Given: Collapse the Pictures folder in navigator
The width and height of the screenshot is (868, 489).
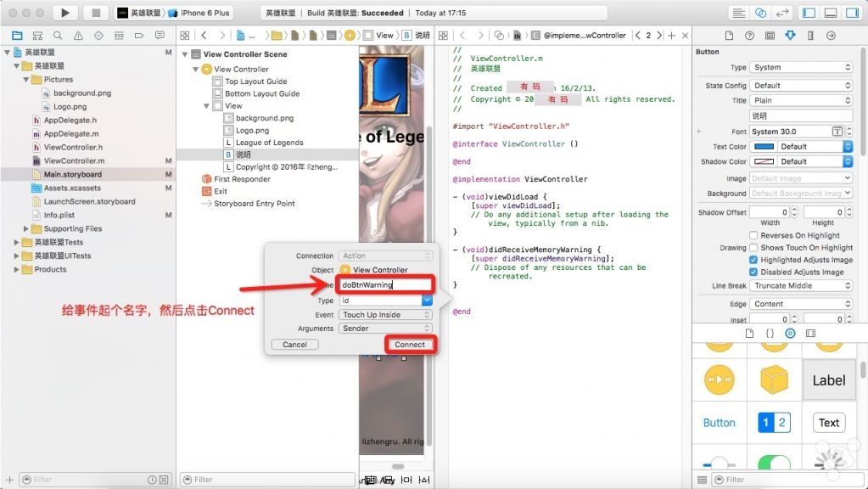Looking at the screenshot, I should (26, 80).
